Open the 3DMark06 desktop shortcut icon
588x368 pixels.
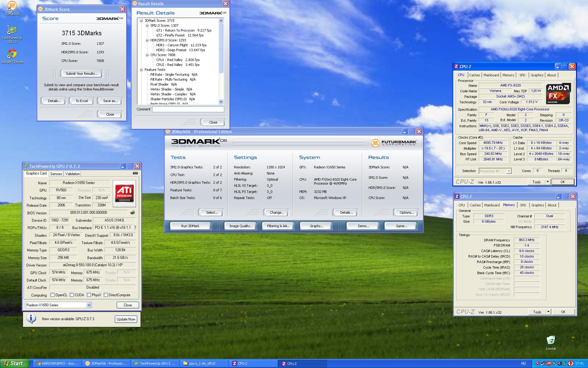pos(12,6)
